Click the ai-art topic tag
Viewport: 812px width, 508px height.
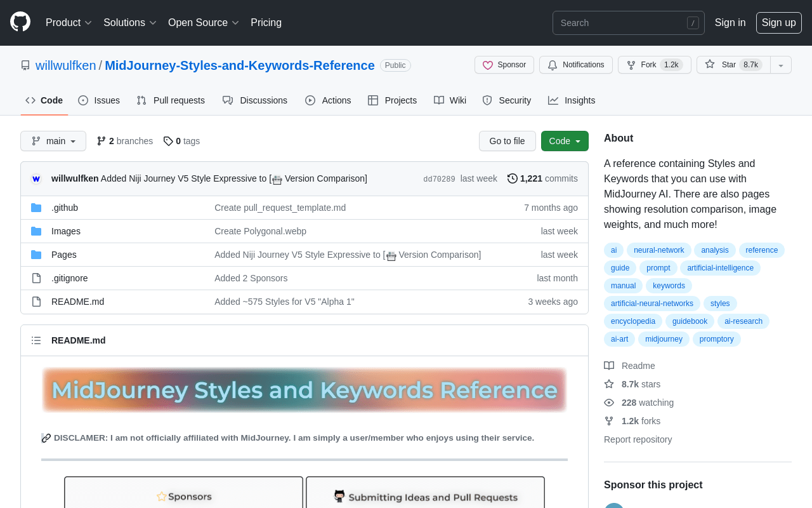(x=619, y=339)
